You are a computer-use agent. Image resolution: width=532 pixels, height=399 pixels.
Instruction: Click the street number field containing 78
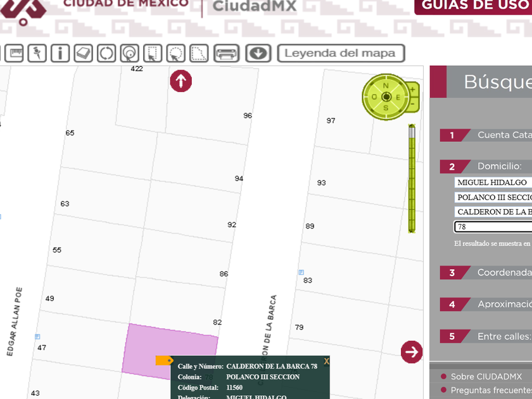(493, 227)
